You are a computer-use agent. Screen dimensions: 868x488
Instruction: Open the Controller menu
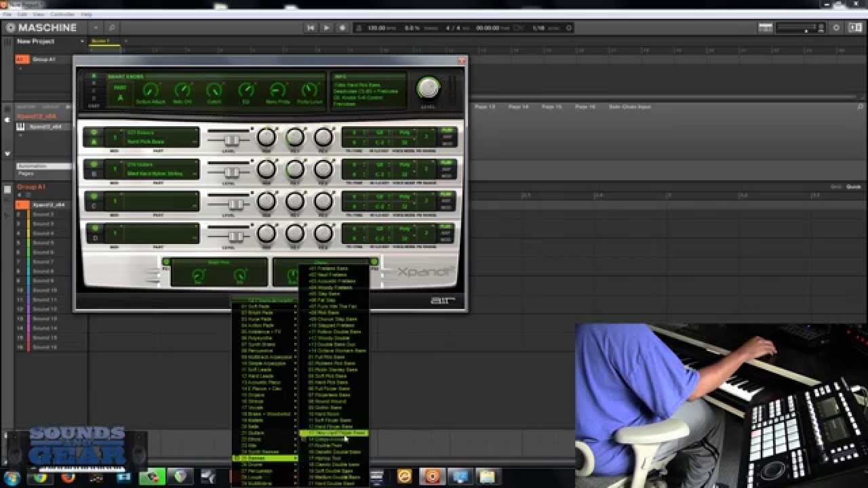[62, 14]
